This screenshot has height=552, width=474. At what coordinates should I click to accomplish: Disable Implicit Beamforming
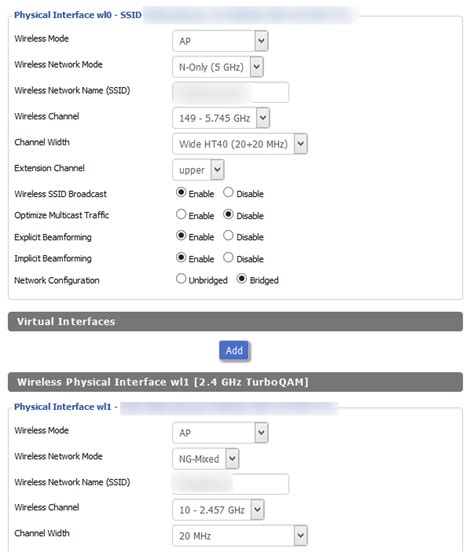(228, 257)
